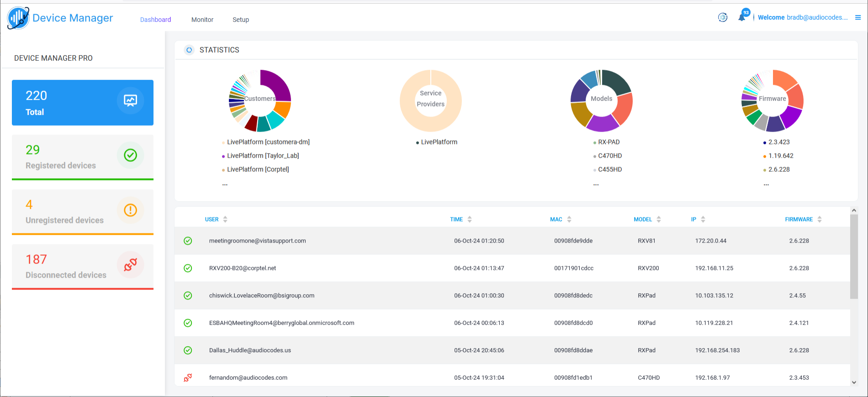This screenshot has width=868, height=397.
Task: Click user fernandom@audiocodes.com
Action: [248, 378]
